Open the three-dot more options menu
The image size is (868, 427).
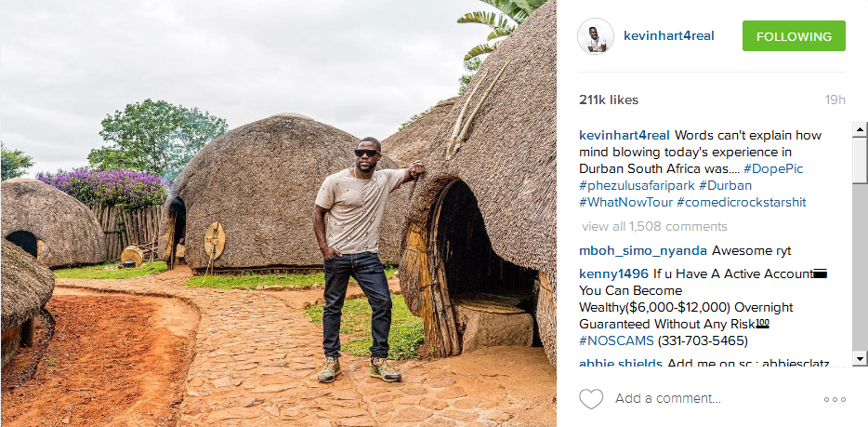(x=835, y=399)
